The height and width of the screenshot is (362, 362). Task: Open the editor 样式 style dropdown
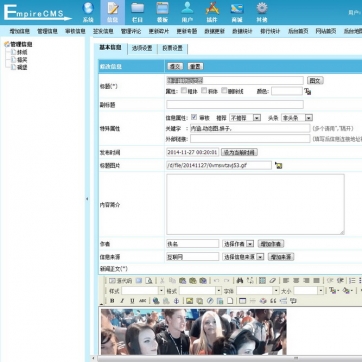point(143,291)
